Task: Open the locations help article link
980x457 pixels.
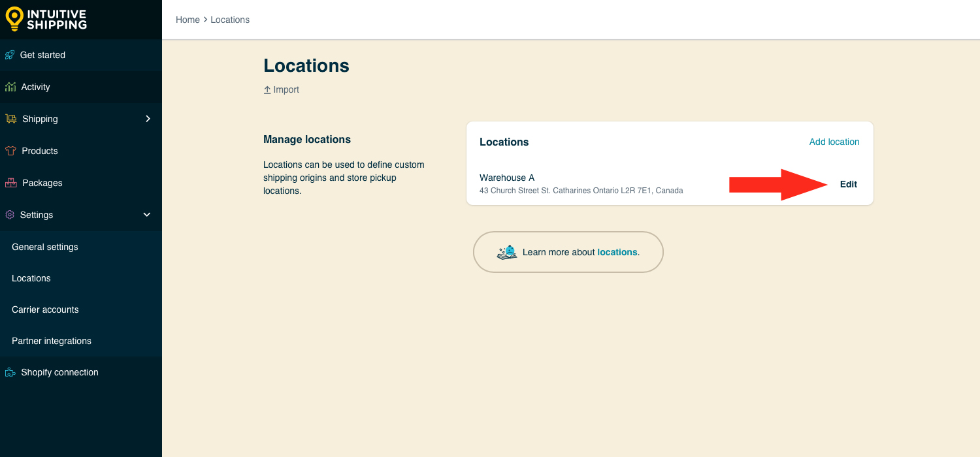Action: click(617, 252)
